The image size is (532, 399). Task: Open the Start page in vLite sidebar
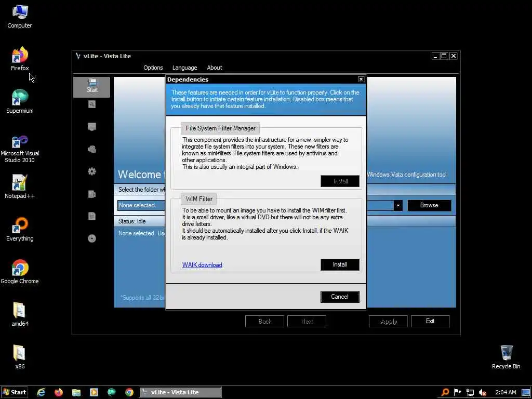pos(91,87)
